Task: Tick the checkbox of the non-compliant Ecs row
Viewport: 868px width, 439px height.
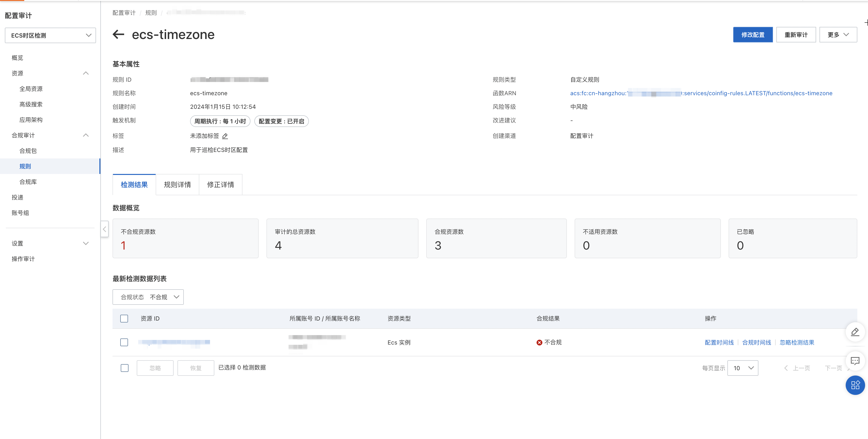Action: tap(124, 342)
